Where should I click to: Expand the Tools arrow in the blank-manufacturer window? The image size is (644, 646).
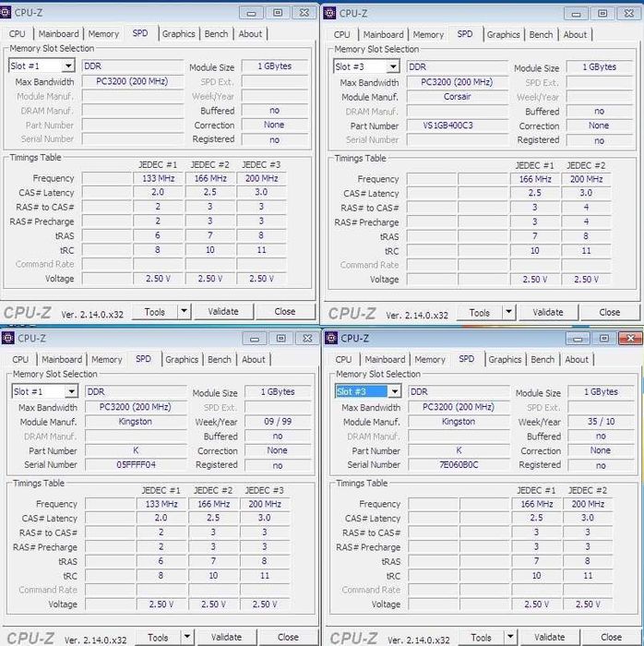(184, 312)
